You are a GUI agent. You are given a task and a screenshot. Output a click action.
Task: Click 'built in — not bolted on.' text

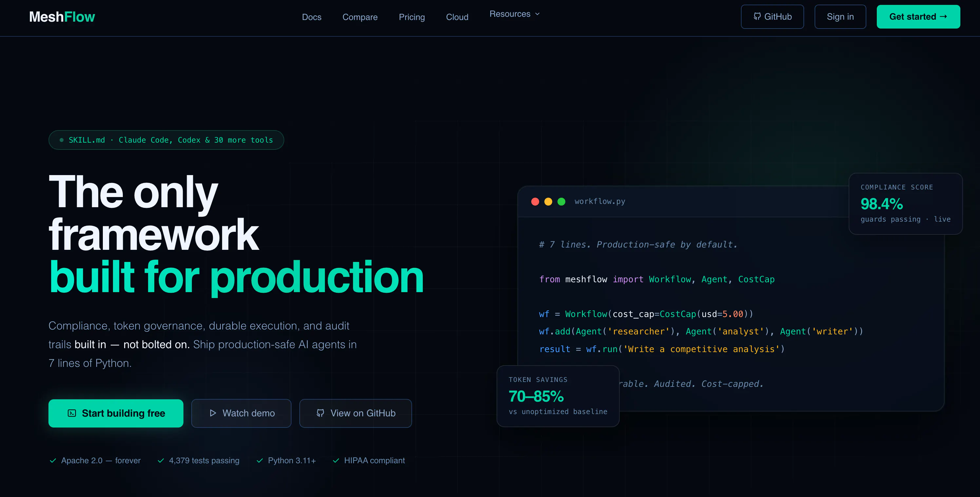click(132, 344)
